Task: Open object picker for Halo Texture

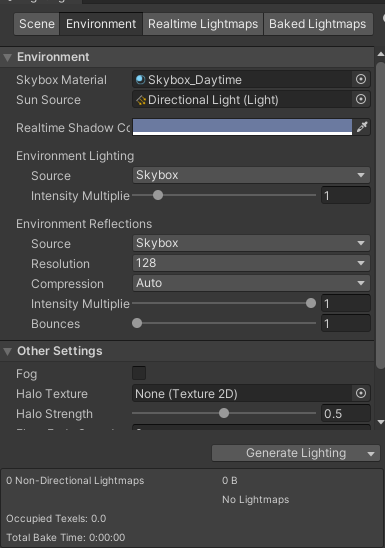Action: coord(361,393)
